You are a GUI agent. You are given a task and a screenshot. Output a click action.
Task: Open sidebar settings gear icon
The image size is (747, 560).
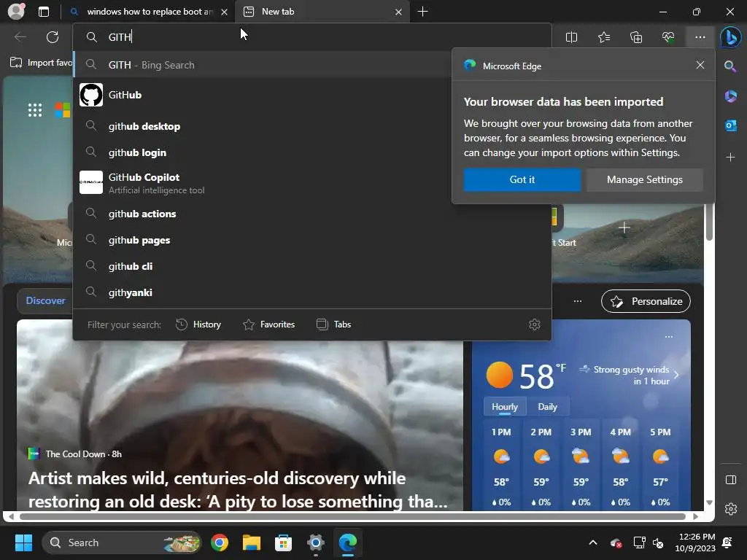coord(730,509)
